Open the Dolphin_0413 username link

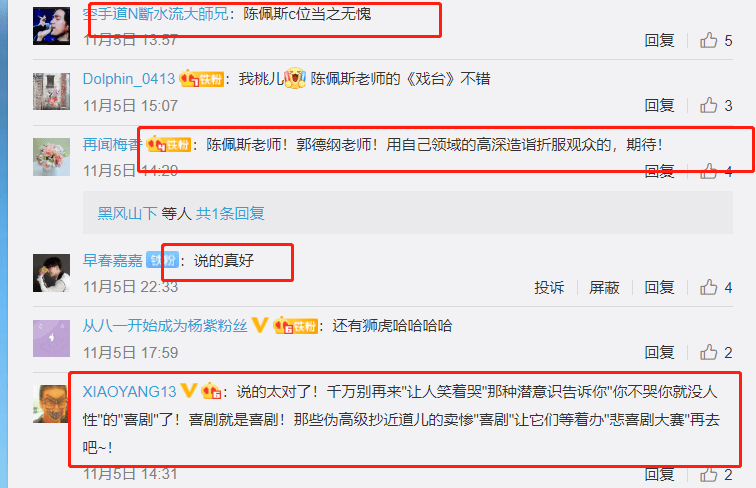pyautogui.click(x=129, y=79)
